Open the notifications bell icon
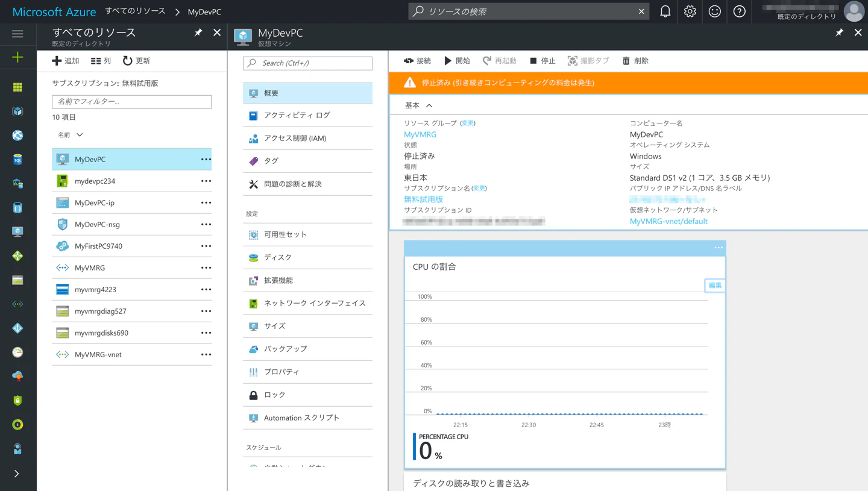 tap(665, 11)
